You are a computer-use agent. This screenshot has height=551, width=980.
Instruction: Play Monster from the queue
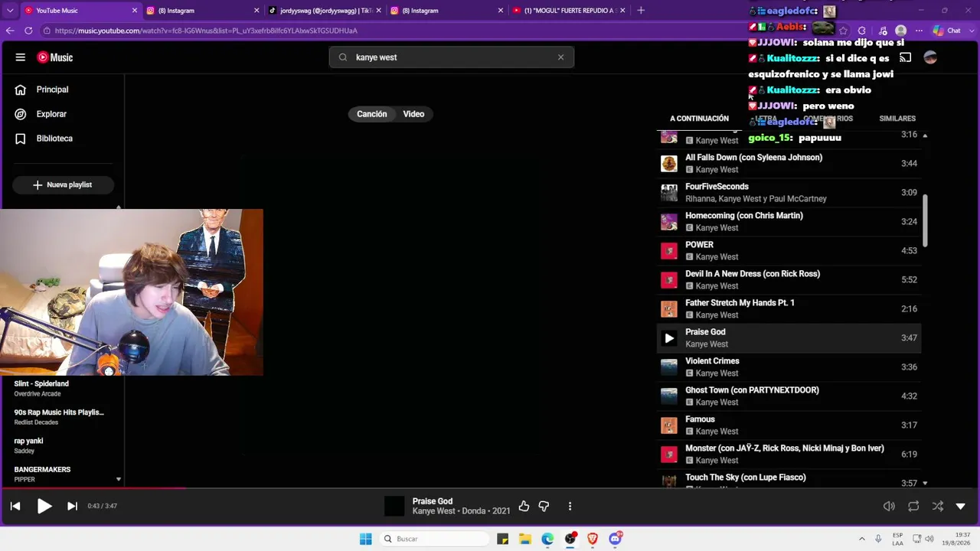click(789, 454)
